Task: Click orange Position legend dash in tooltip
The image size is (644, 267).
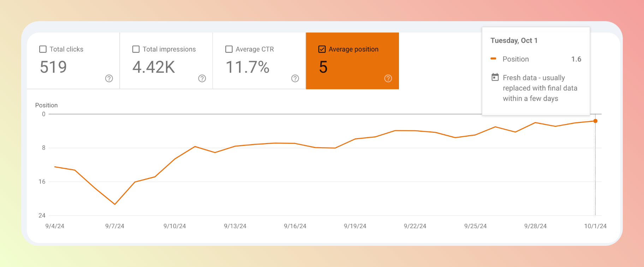Action: (x=494, y=59)
